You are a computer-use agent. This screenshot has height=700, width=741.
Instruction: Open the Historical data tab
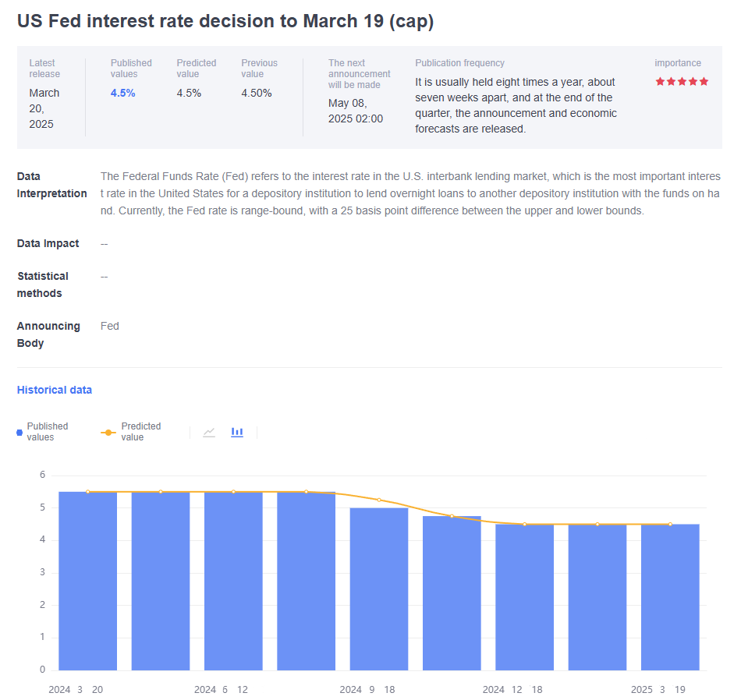[55, 390]
